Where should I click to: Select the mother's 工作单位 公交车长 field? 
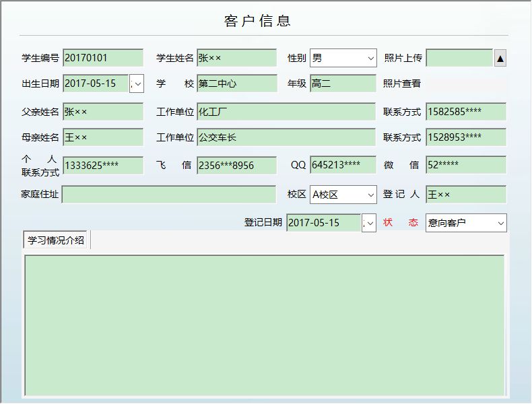point(286,137)
